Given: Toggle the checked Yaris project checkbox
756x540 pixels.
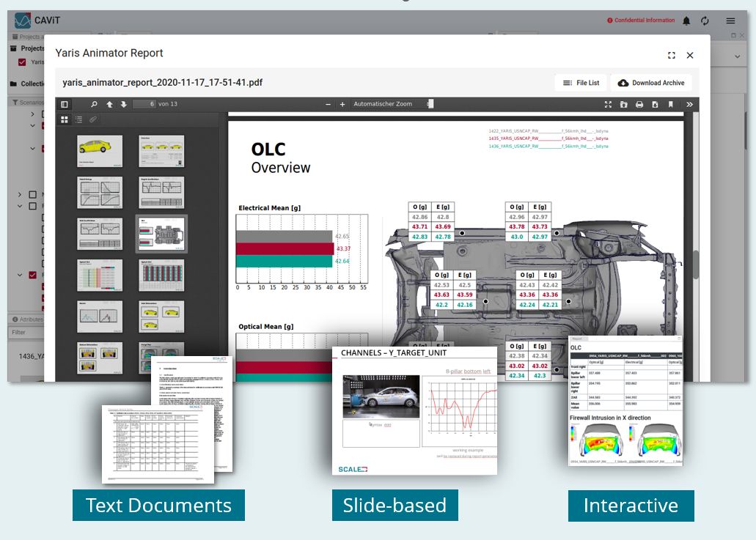Looking at the screenshot, I should 22,62.
